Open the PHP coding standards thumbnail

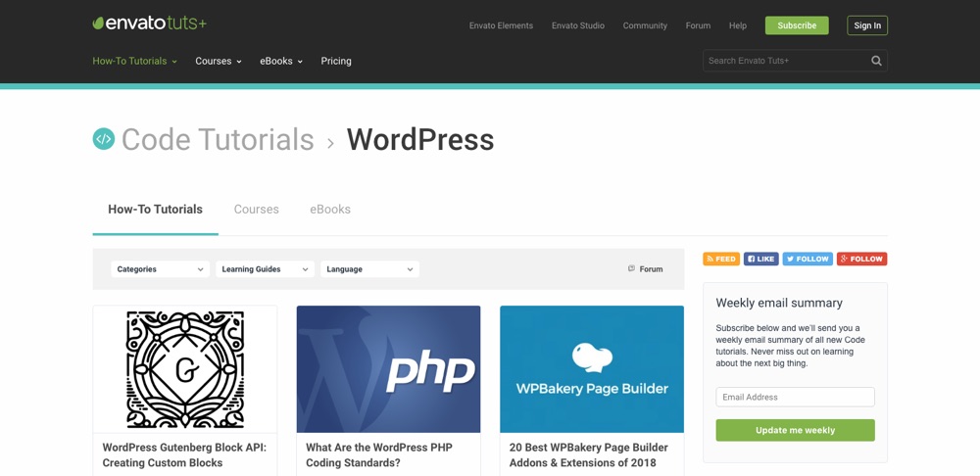[388, 369]
